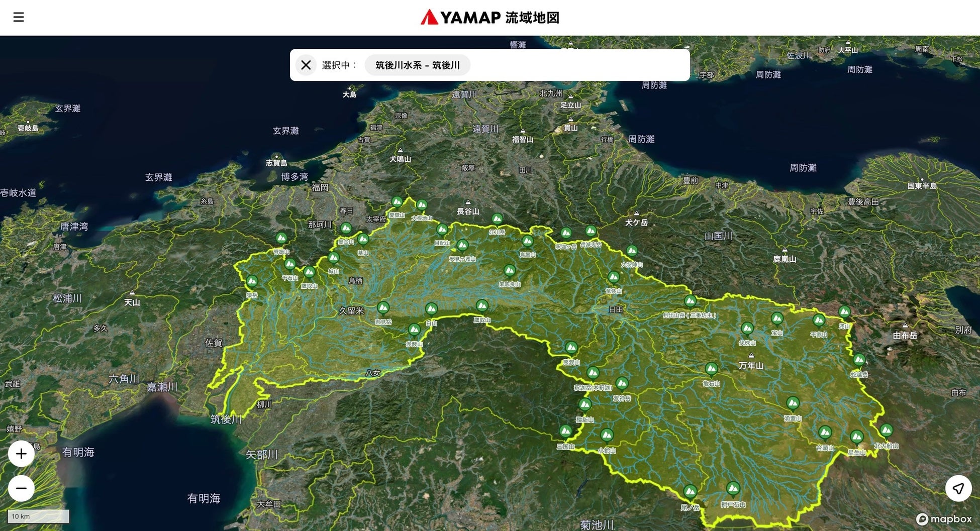Select the 月出山岳(三番坊主) mountain marker
The width and height of the screenshot is (980, 531).
691,302
